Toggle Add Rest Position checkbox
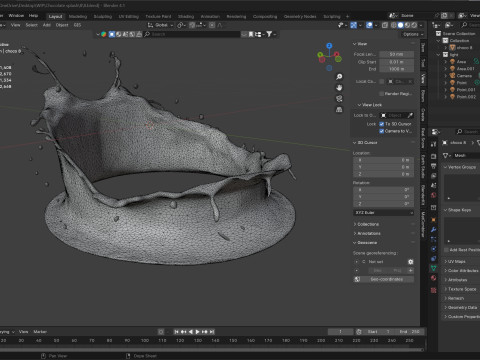Screen dimensions: 480x360 [446, 250]
